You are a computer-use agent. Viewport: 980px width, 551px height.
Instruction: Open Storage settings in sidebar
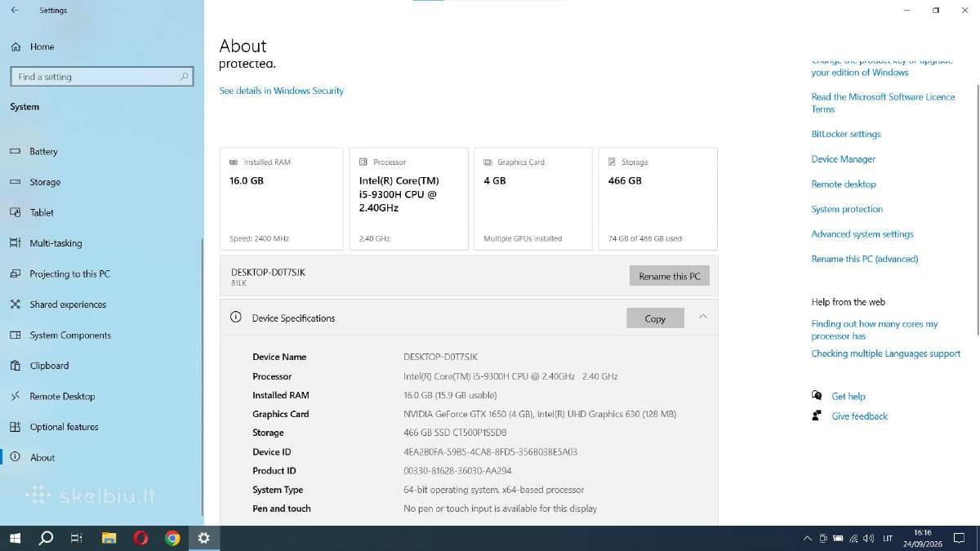coord(101,182)
